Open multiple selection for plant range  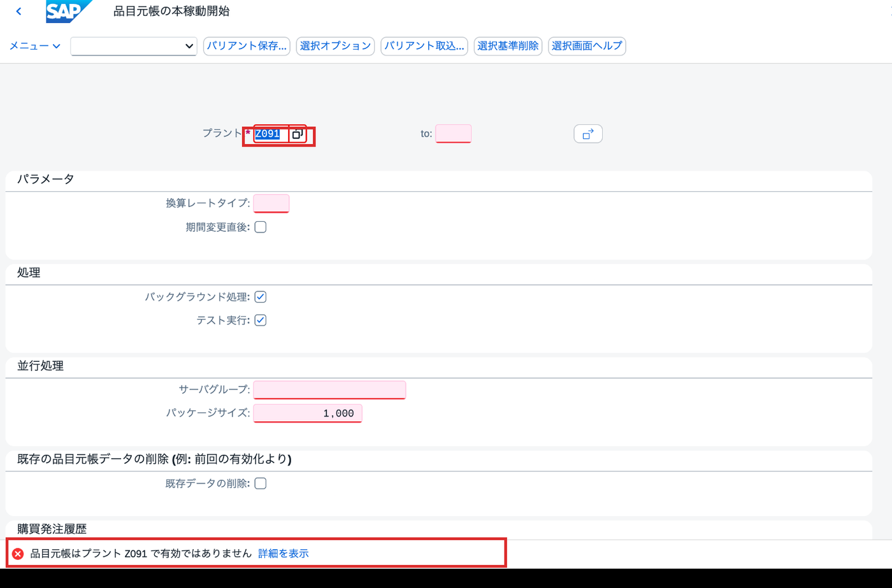click(x=588, y=134)
